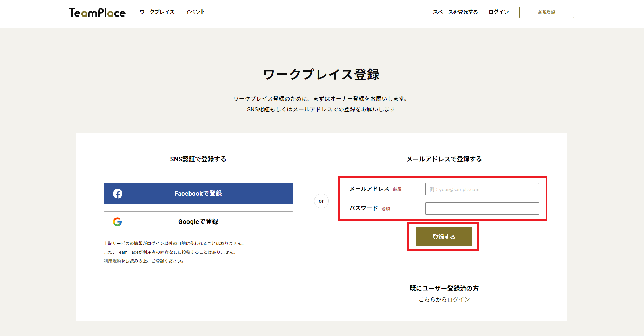Go to スペースを登録する in header

tap(455, 12)
